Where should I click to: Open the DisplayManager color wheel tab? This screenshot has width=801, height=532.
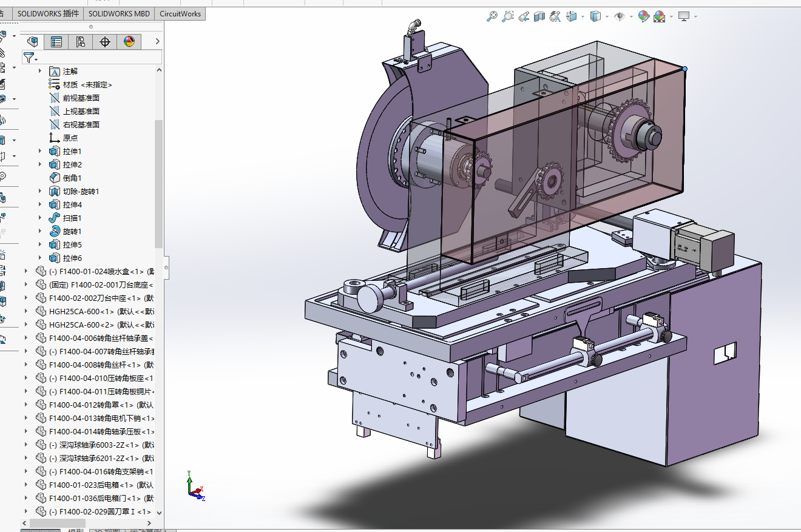coord(129,42)
